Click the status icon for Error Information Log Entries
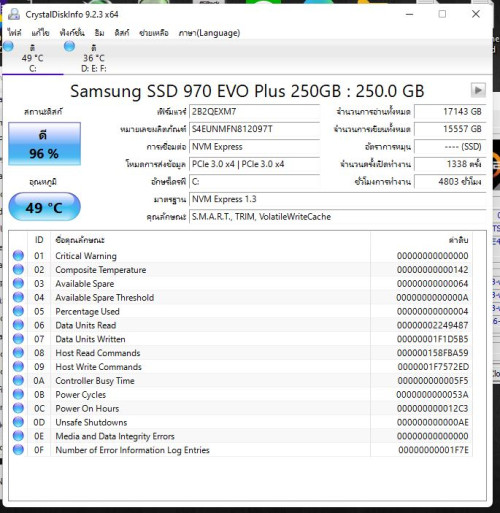 point(18,450)
